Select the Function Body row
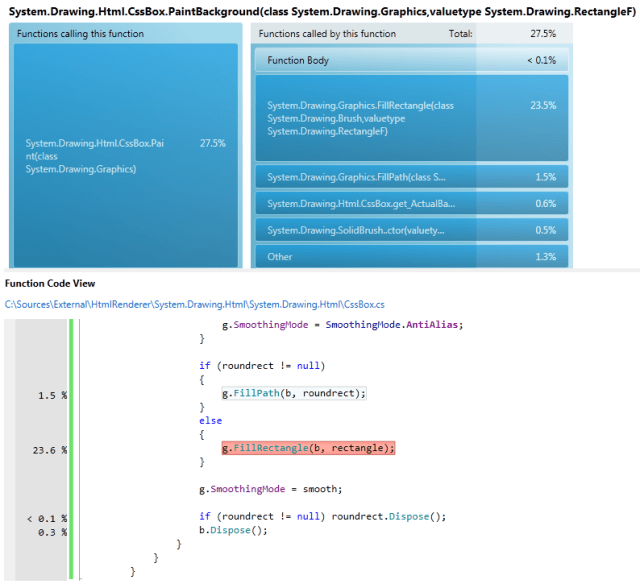The width and height of the screenshot is (640, 584). click(411, 61)
